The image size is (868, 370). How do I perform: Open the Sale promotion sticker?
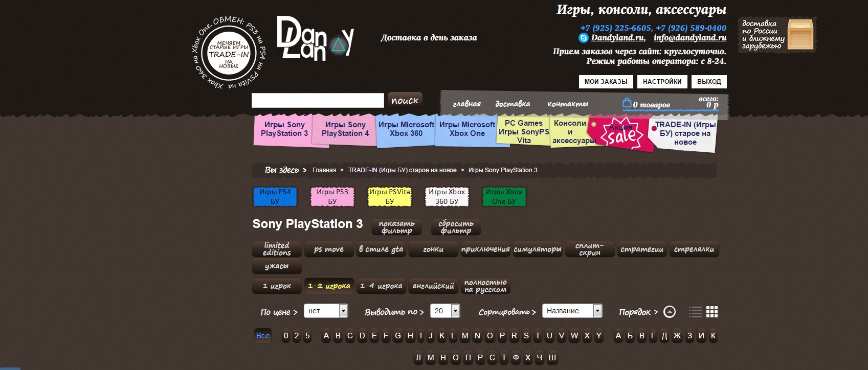click(621, 134)
